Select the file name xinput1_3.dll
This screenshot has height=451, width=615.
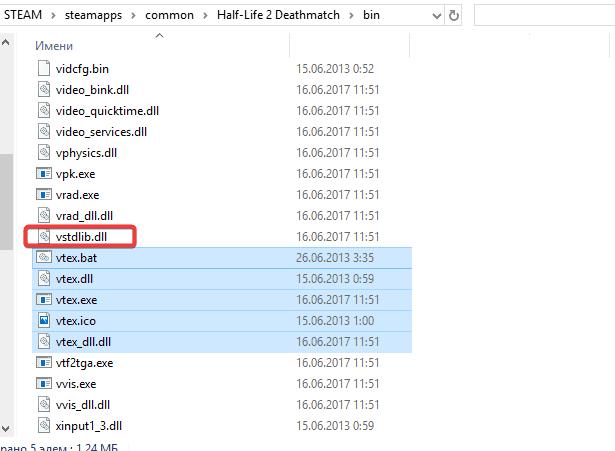tap(89, 426)
